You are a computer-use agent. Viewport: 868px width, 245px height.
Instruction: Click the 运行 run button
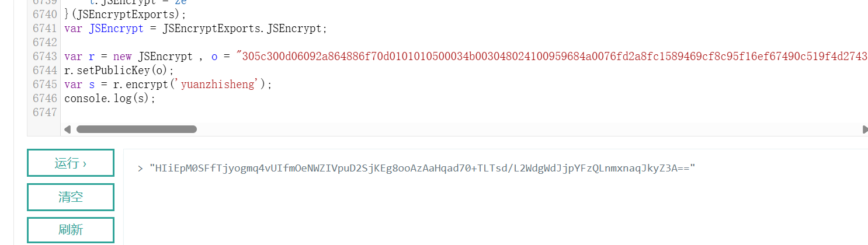pos(70,163)
